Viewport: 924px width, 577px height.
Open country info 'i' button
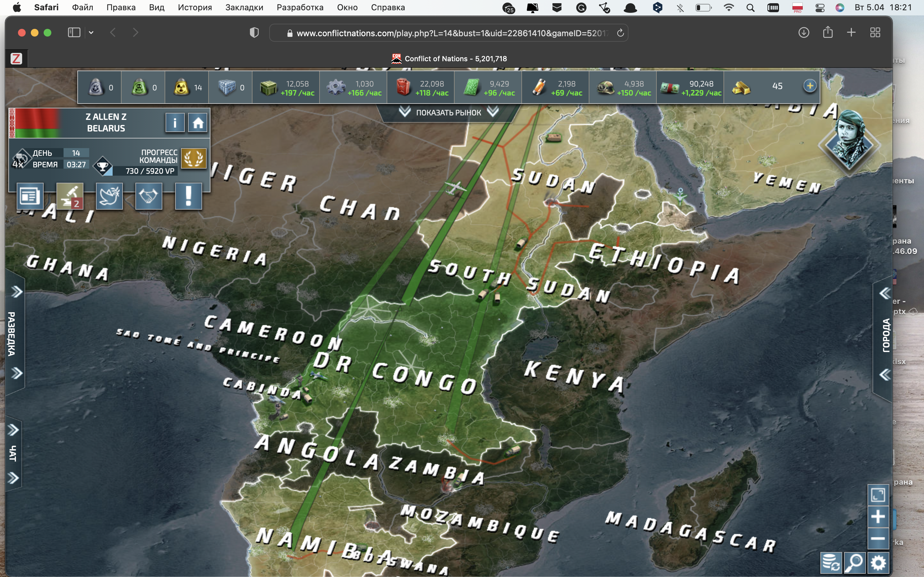tap(175, 123)
